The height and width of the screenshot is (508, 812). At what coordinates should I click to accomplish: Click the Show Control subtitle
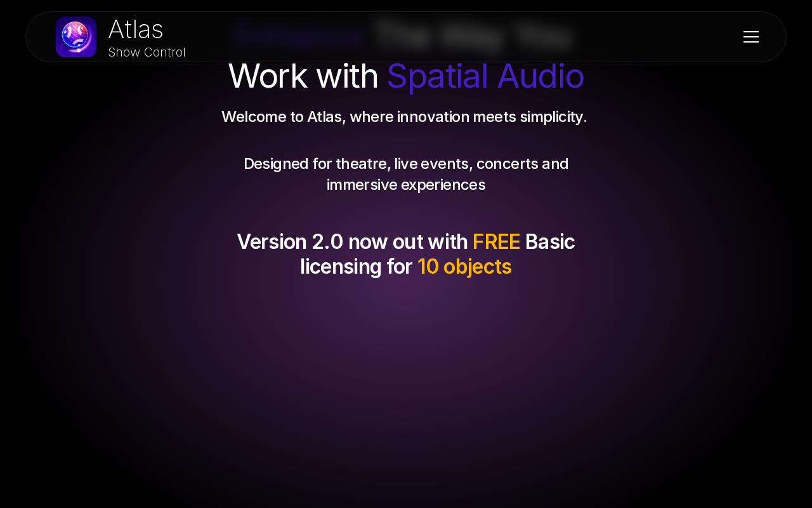(147, 52)
